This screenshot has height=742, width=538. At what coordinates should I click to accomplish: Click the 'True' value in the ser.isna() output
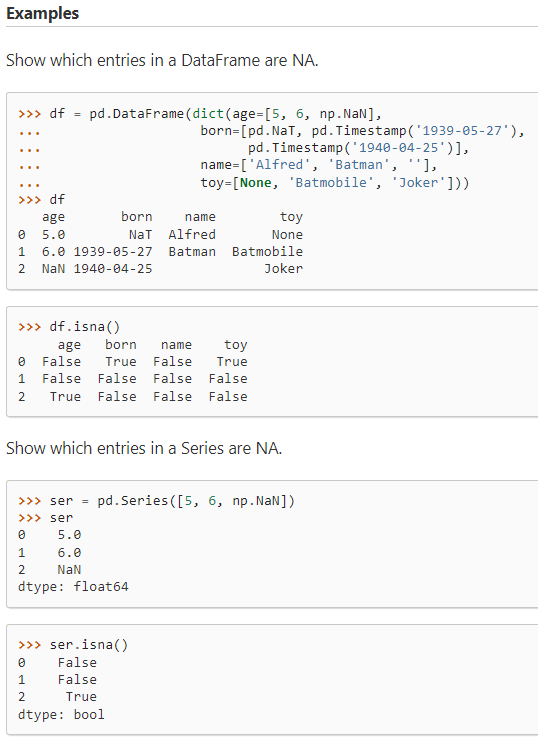click(81, 697)
